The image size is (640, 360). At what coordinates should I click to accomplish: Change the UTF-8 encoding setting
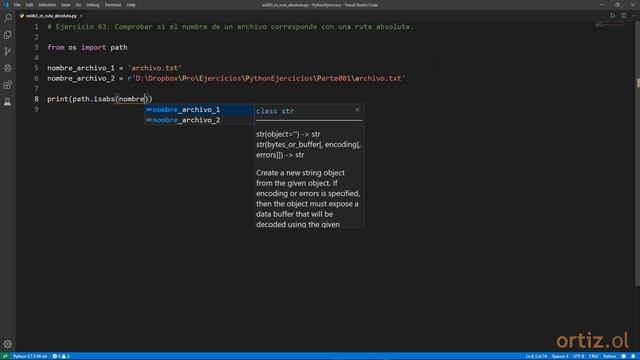tap(579, 356)
